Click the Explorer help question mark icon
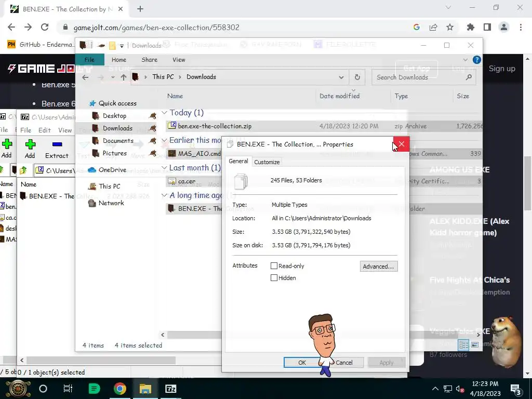Viewport: 532px width, 399px height. (x=477, y=60)
